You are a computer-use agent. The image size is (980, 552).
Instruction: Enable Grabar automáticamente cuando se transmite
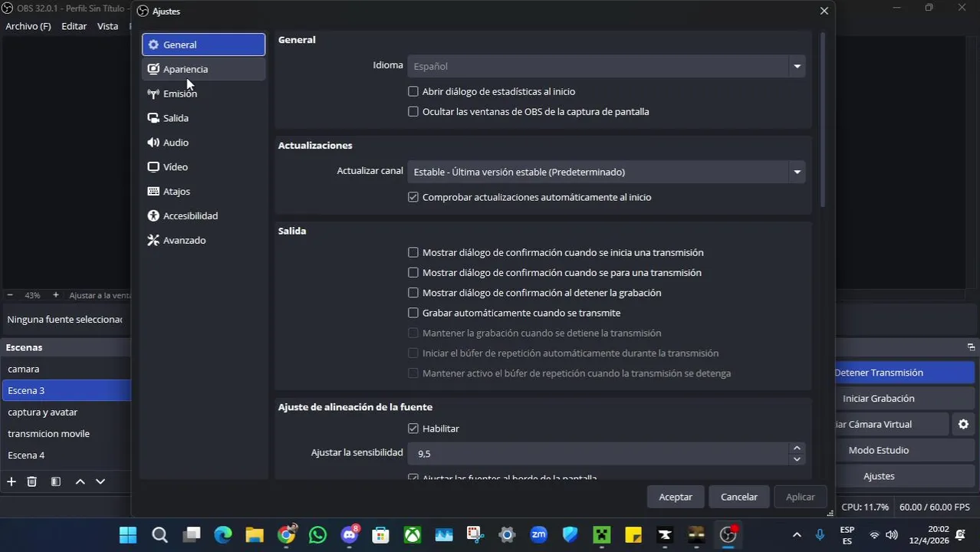tap(413, 313)
